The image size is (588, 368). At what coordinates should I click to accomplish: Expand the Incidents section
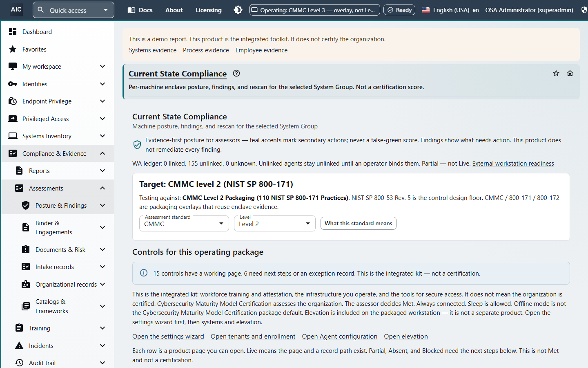[102, 346]
